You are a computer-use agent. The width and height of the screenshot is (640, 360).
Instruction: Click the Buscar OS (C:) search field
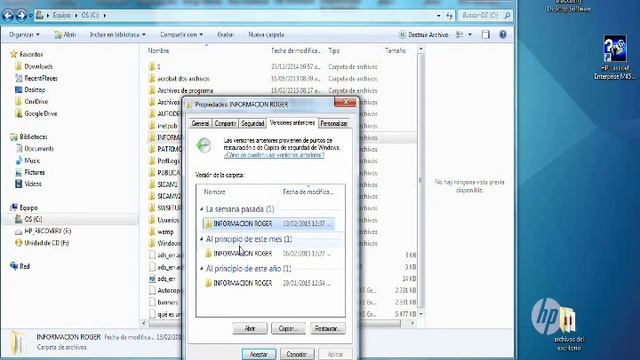pos(485,16)
